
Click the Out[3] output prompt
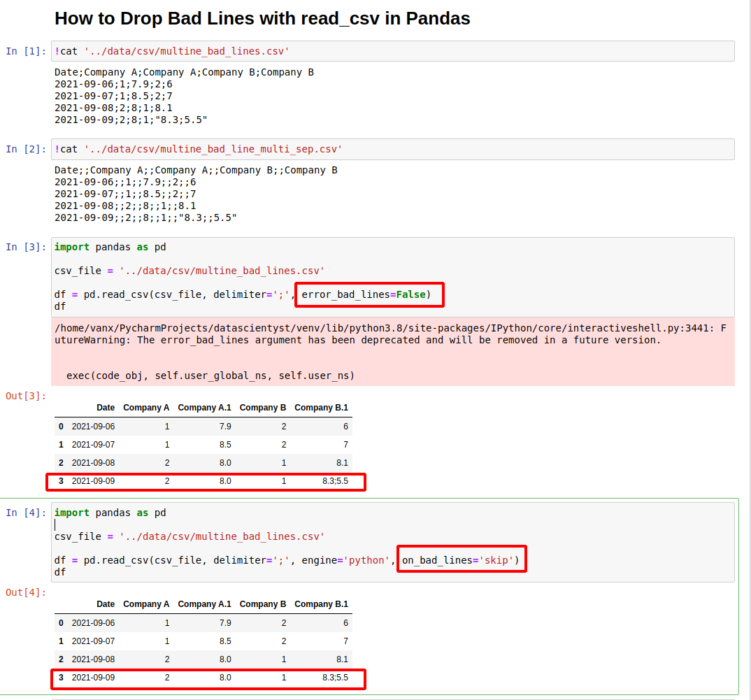click(26, 396)
